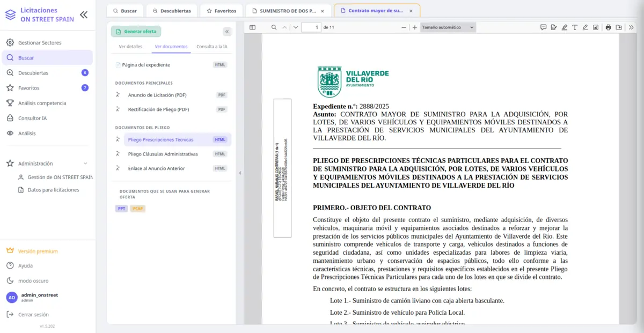Open Pliego Cláusulas Administrativas document

(163, 154)
